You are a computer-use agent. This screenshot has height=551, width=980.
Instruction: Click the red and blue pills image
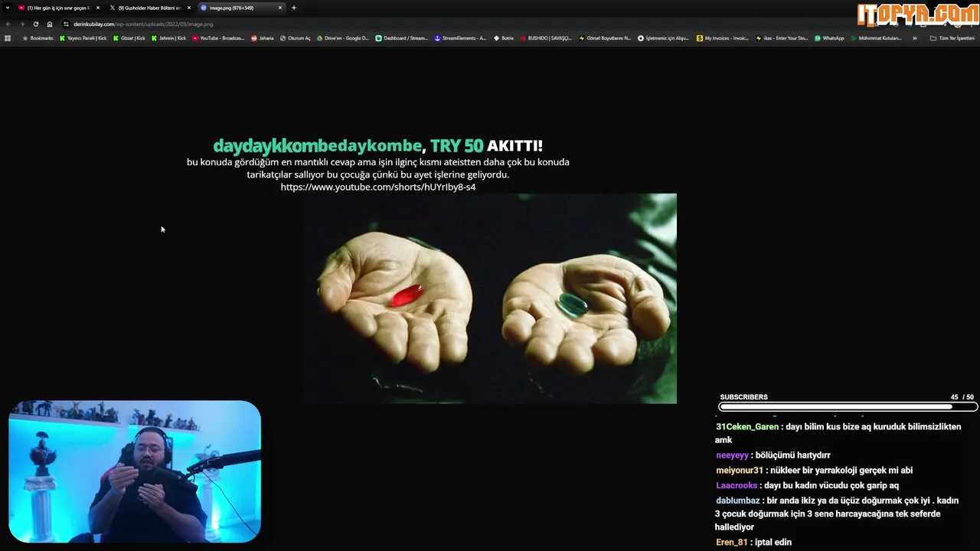click(489, 298)
